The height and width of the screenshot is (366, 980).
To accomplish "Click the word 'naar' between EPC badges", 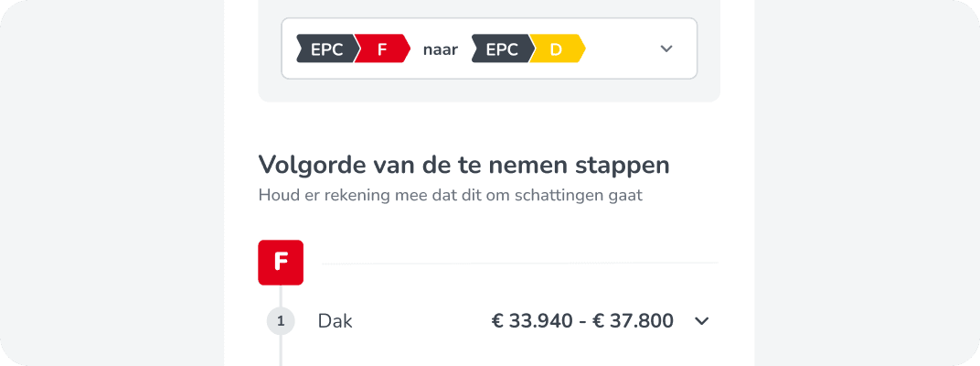I will click(x=441, y=49).
